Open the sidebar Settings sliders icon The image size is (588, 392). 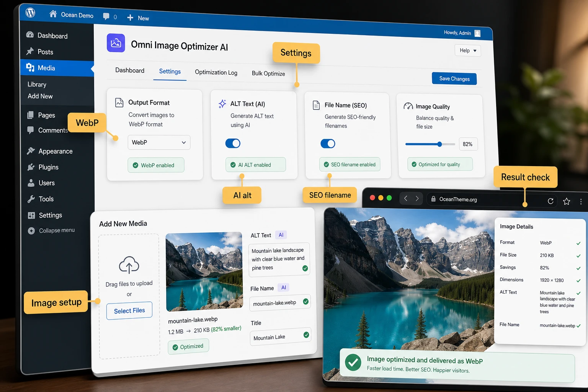point(31,215)
